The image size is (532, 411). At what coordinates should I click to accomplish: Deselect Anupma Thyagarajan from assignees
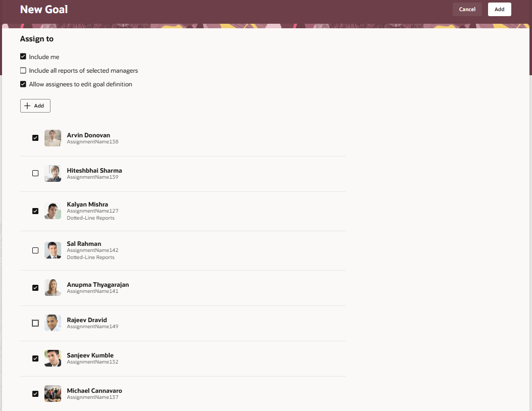35,287
